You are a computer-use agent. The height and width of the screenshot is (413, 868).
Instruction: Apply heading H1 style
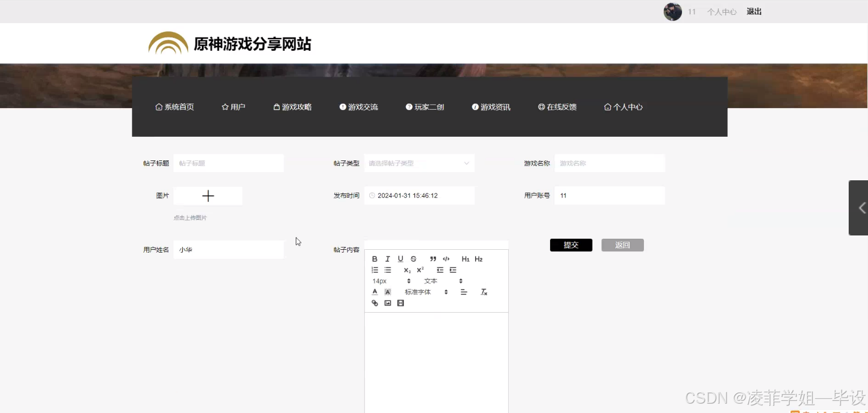coord(466,259)
